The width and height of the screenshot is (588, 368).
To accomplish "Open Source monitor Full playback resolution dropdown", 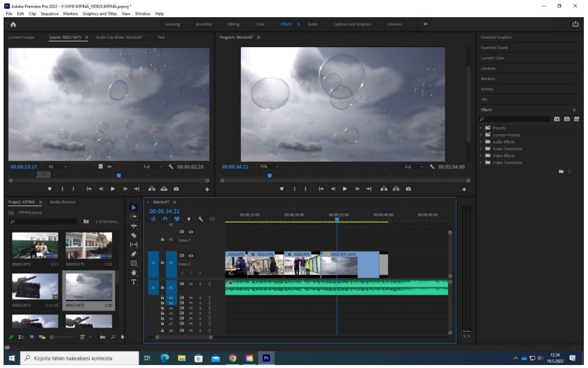I will pos(152,166).
